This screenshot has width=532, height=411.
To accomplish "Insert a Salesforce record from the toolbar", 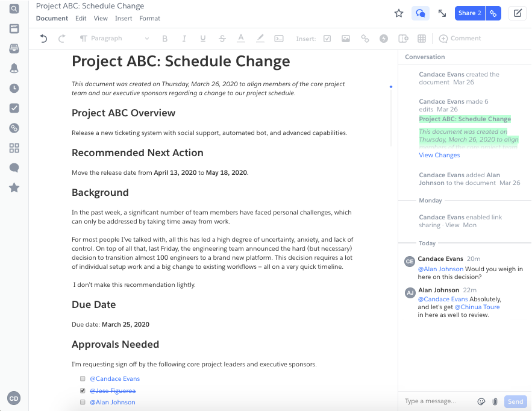I will pos(403,39).
